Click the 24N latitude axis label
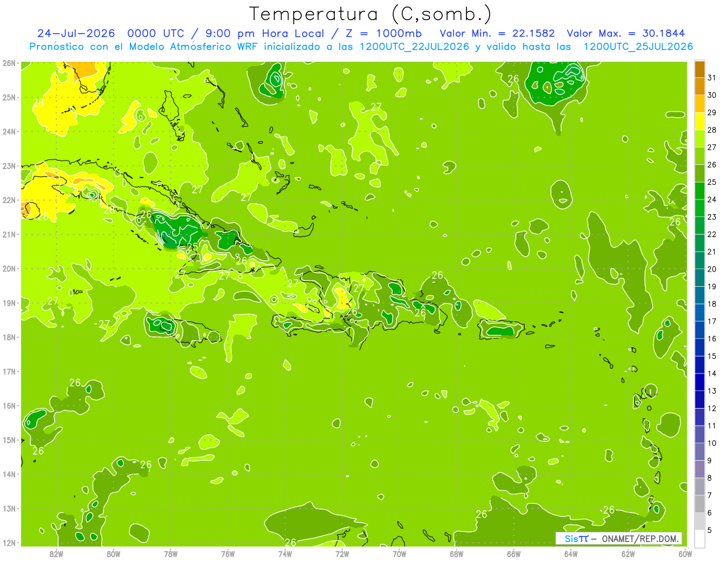Image resolution: width=728 pixels, height=562 pixels. tap(8, 132)
